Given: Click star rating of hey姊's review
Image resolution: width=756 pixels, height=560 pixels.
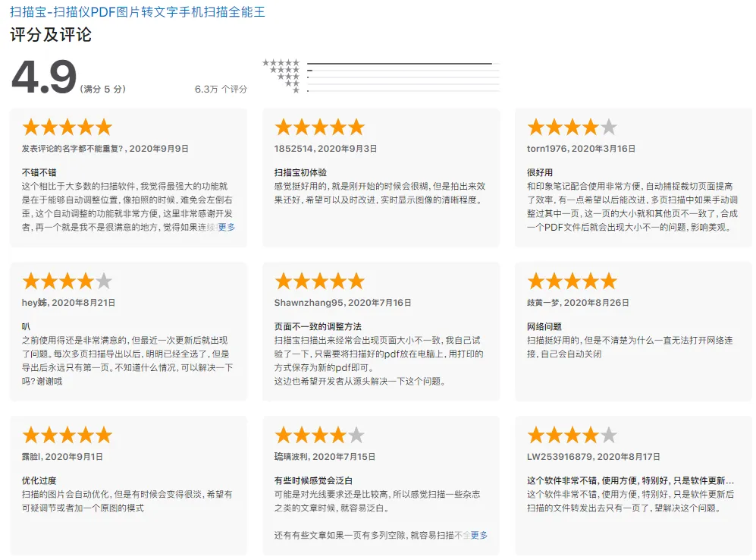Looking at the screenshot, I should [67, 282].
